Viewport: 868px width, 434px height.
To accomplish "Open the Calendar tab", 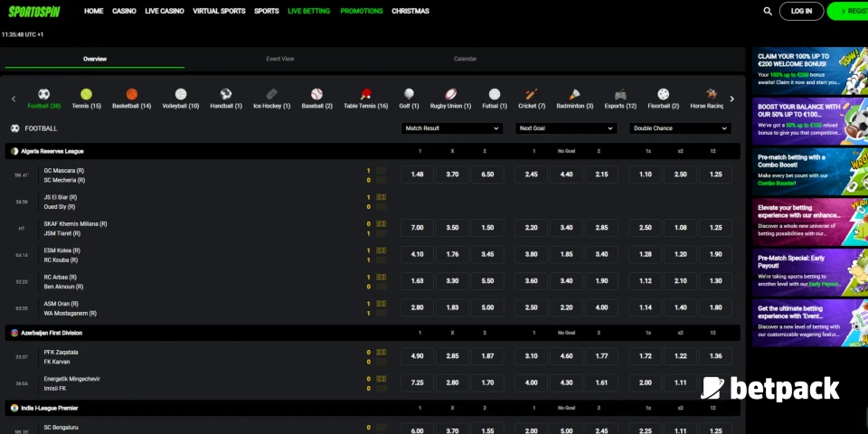I will 465,59.
